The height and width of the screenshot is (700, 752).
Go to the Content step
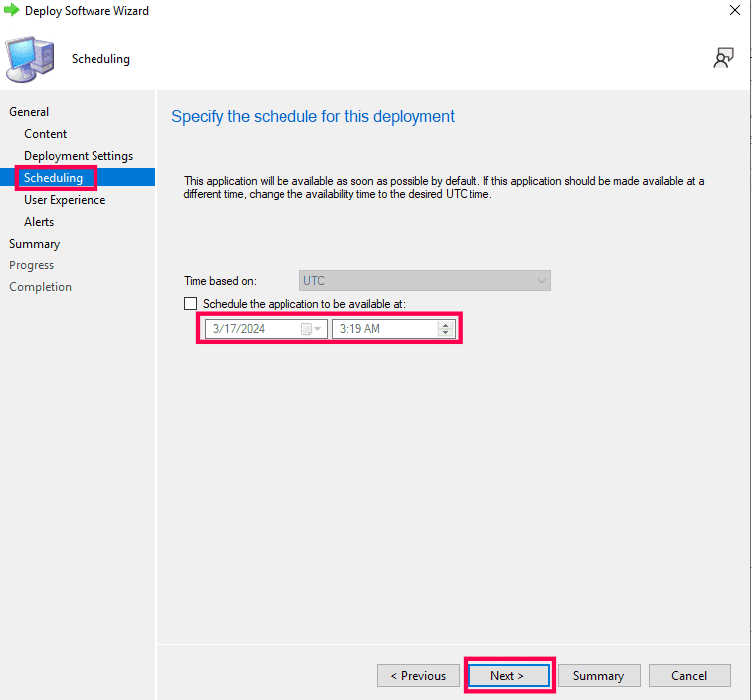pos(45,134)
